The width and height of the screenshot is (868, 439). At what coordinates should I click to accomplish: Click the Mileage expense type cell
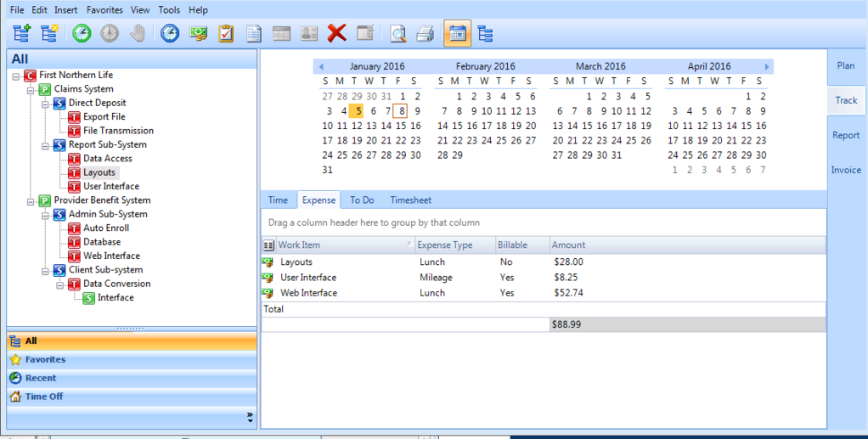(x=436, y=278)
